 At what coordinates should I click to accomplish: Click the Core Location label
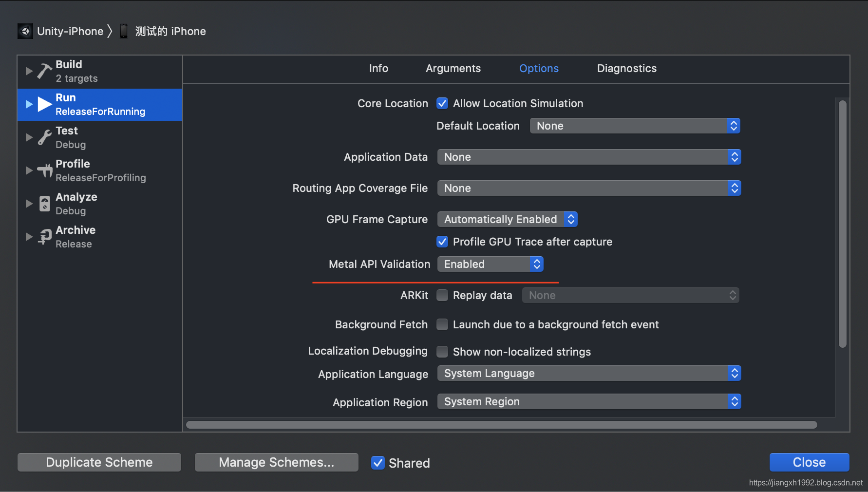pyautogui.click(x=393, y=103)
